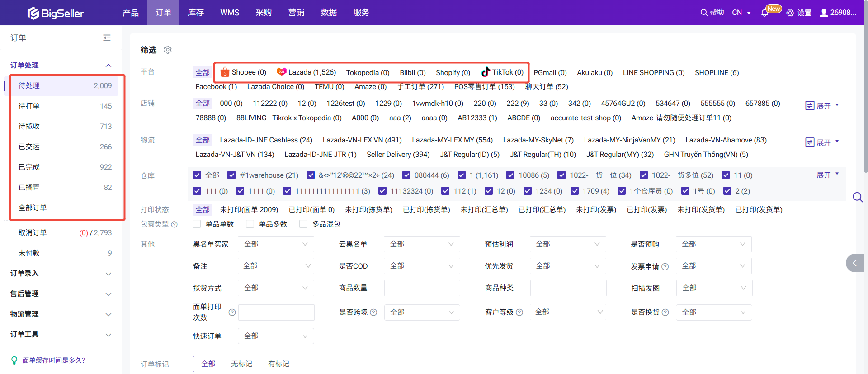868x374 pixels.
Task: Switch to the 库存 top menu
Action: (196, 13)
